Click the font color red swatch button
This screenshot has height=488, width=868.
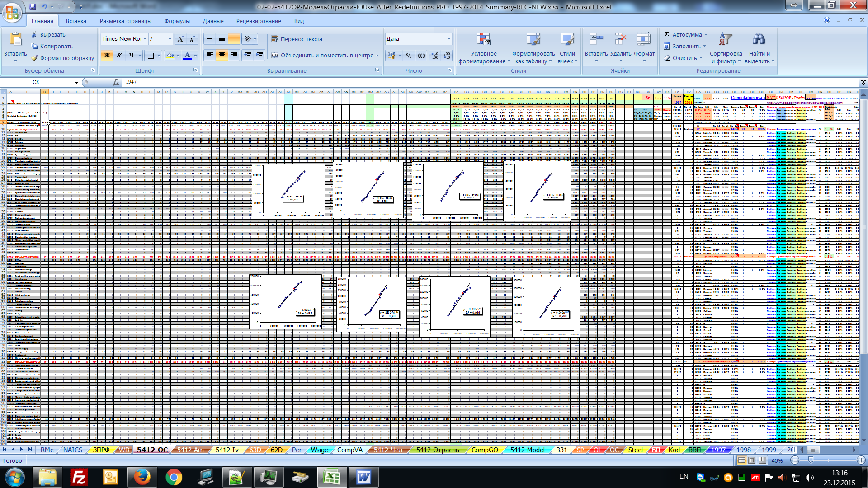[x=187, y=56]
